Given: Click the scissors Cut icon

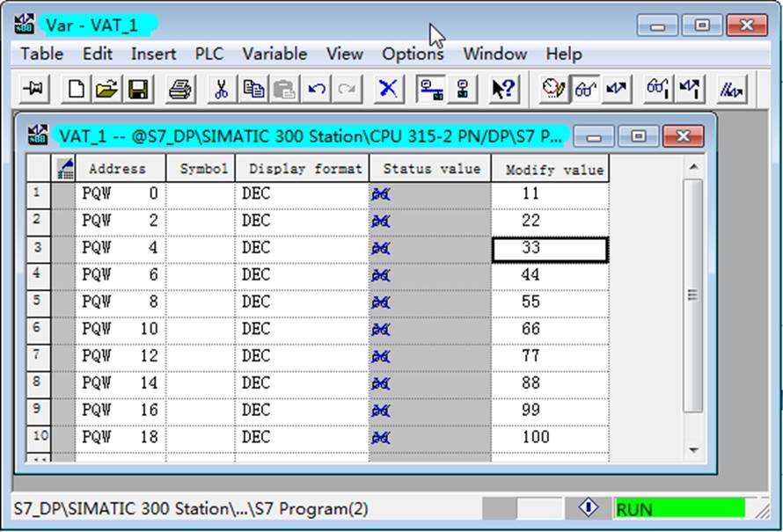Looking at the screenshot, I should click(x=222, y=90).
